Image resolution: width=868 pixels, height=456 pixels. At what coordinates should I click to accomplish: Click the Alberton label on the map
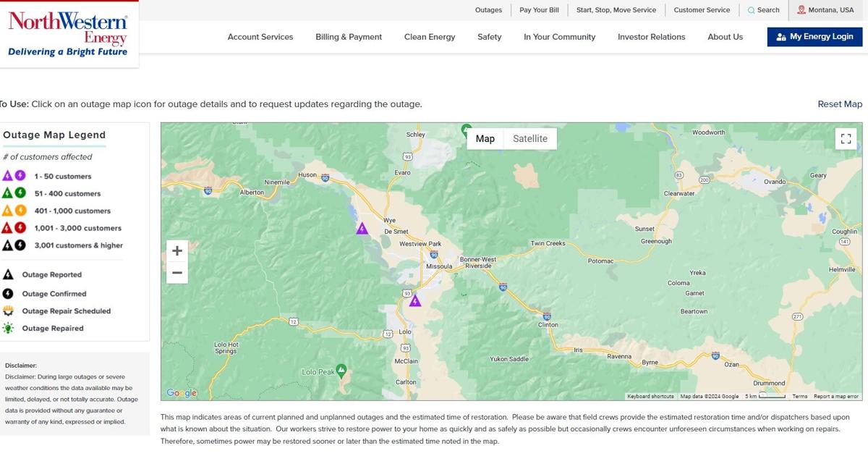[x=252, y=193]
